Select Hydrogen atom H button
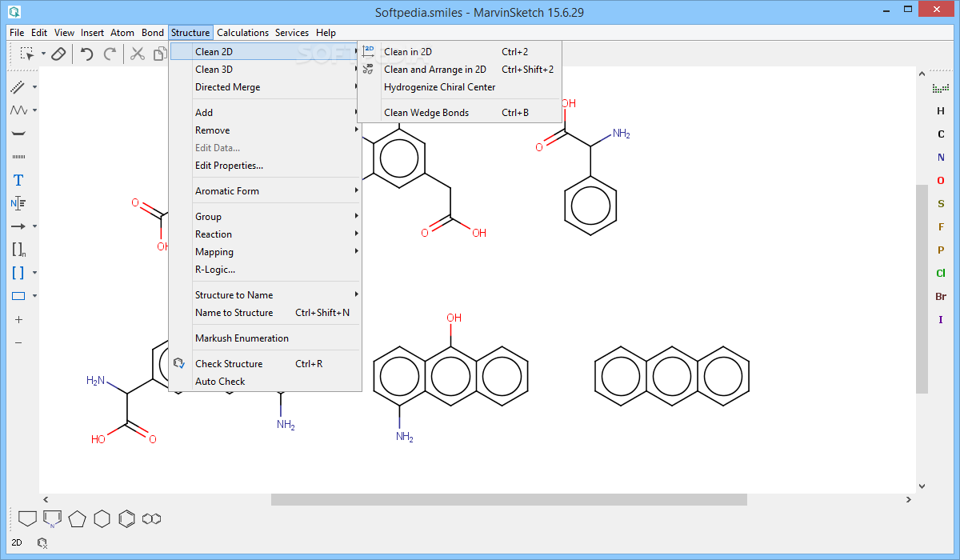This screenshot has height=560, width=960. point(941,111)
